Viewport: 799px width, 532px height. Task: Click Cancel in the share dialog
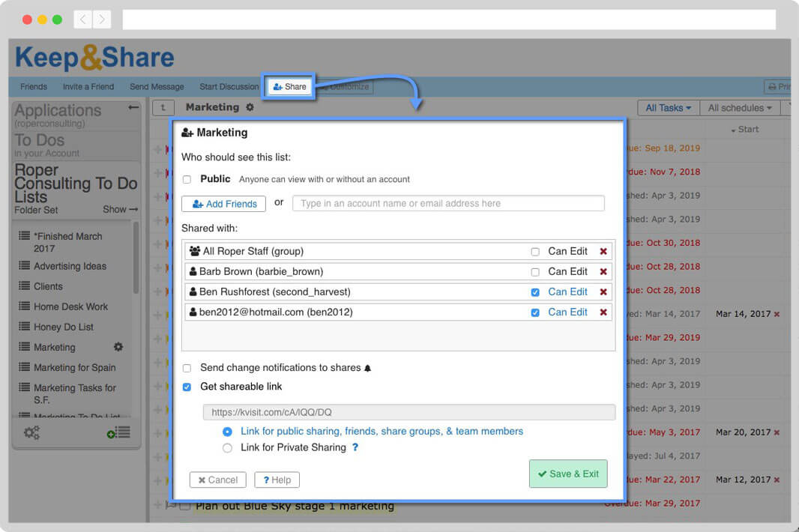click(217, 480)
